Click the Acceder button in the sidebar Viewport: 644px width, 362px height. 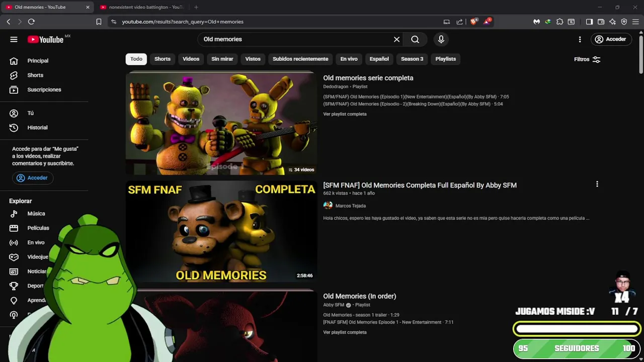click(x=32, y=178)
